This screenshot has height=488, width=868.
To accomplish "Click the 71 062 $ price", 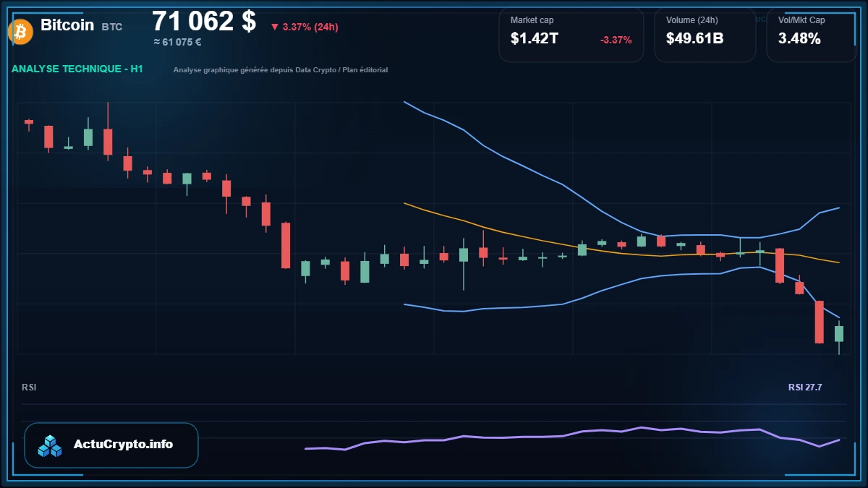I will coord(204,21).
